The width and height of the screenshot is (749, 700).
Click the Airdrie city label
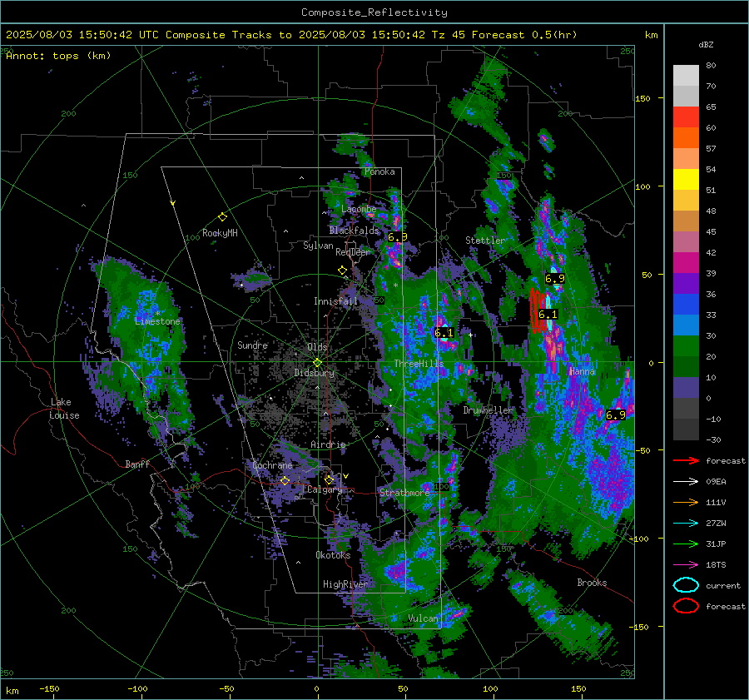(x=328, y=444)
